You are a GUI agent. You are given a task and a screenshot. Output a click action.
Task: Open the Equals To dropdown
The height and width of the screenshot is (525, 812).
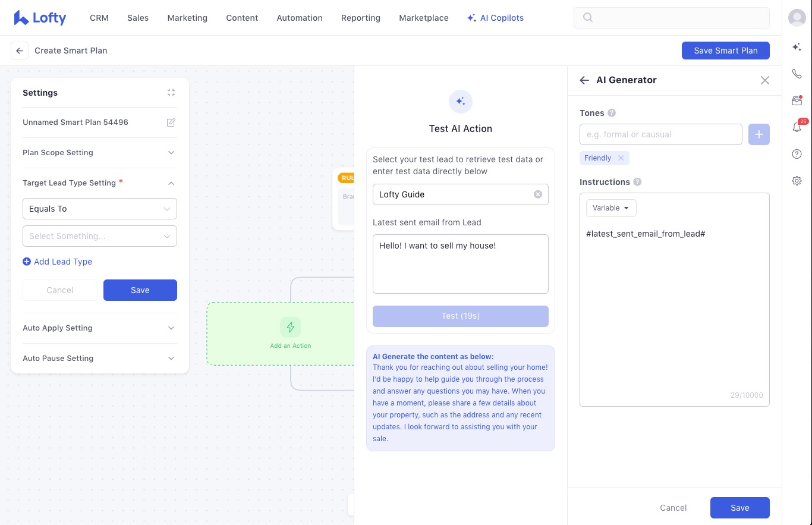pos(99,209)
